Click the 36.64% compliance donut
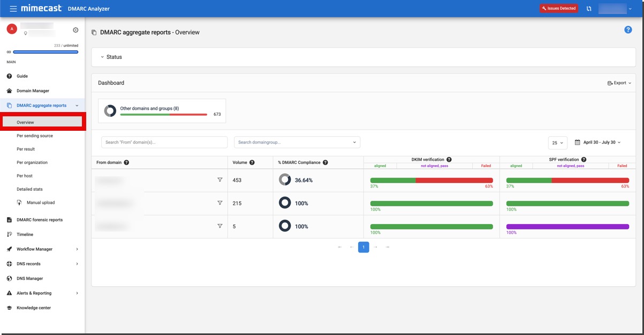 tap(285, 180)
